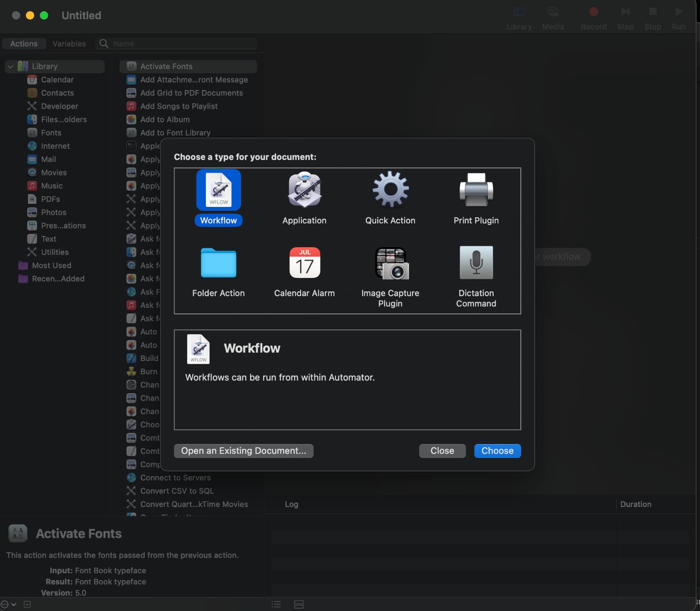
Task: Select the Developer library category
Action: (x=58, y=106)
